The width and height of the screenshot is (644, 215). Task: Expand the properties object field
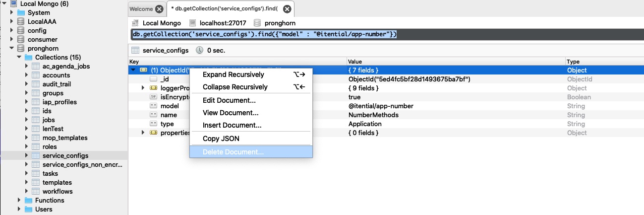click(x=143, y=133)
